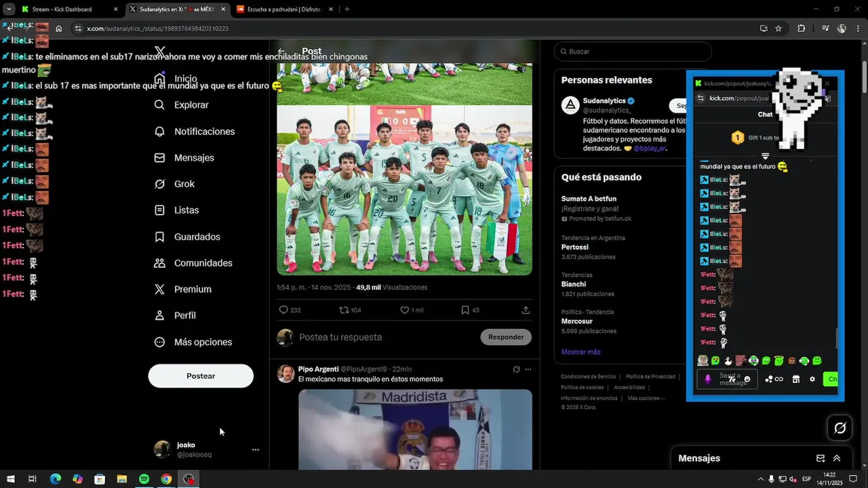Viewport: 868px width, 488px height.
Task: Click the Postear button
Action: [x=201, y=376]
